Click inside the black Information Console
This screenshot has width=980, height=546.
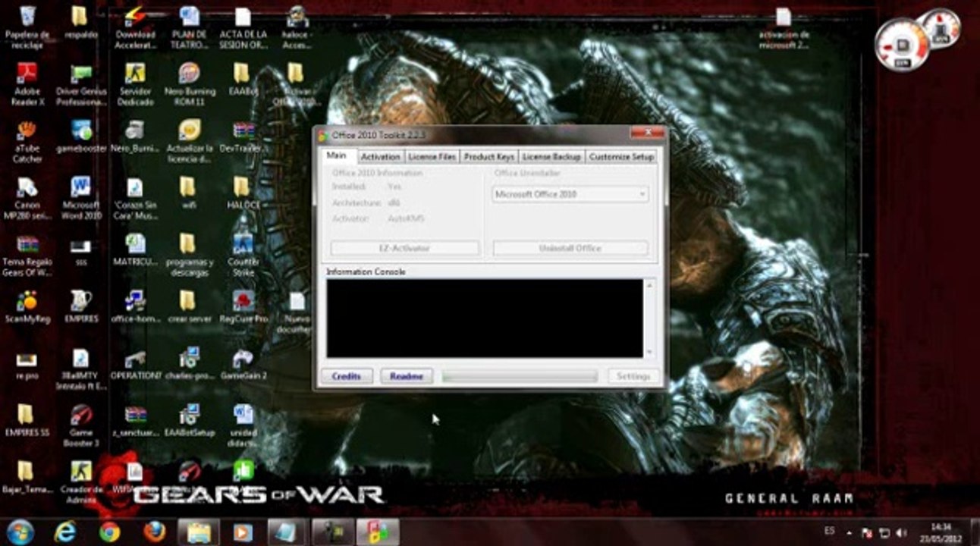tap(485, 318)
